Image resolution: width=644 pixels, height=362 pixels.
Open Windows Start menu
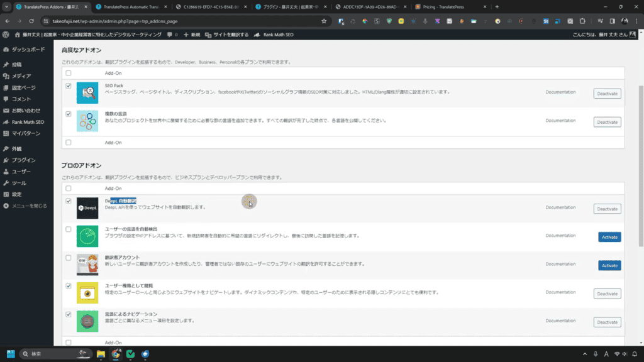pyautogui.click(x=11, y=354)
